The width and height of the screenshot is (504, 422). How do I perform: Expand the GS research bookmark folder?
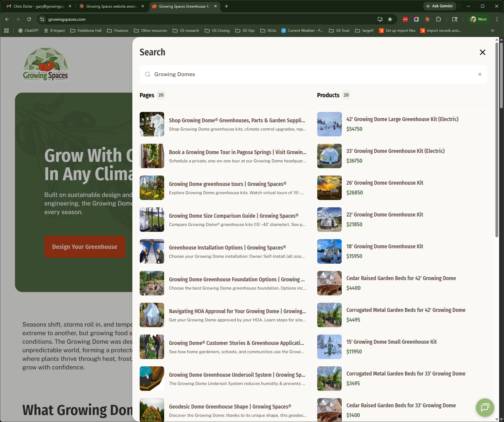click(186, 31)
